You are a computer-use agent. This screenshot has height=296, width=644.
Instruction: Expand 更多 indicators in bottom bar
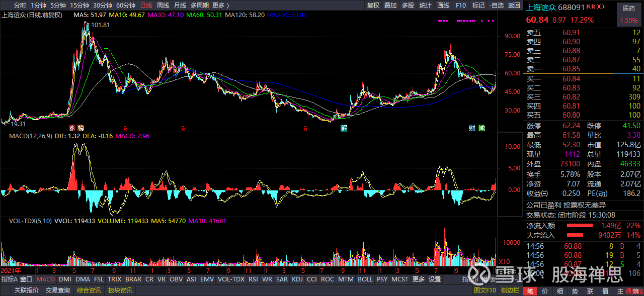tap(419, 279)
